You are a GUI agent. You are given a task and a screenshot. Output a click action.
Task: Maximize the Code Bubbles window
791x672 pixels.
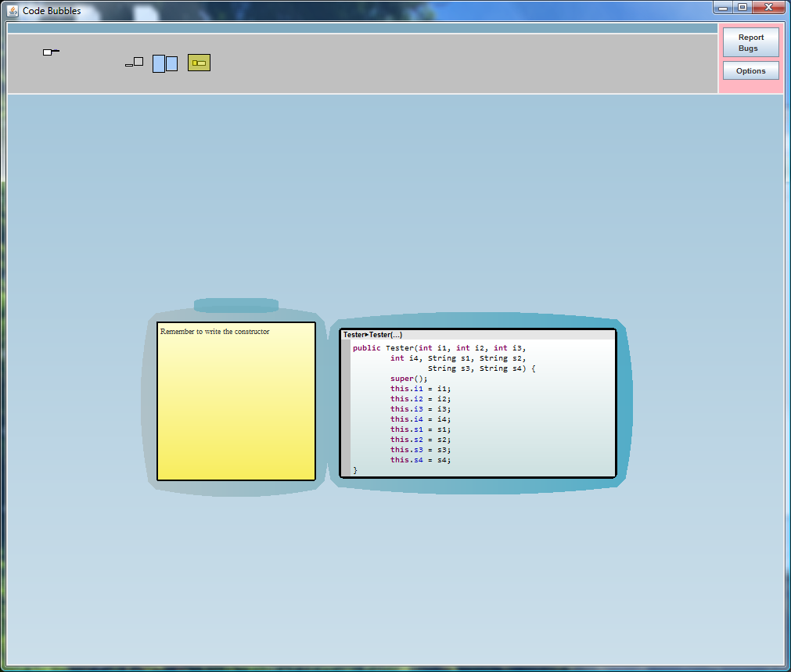pyautogui.click(x=742, y=8)
